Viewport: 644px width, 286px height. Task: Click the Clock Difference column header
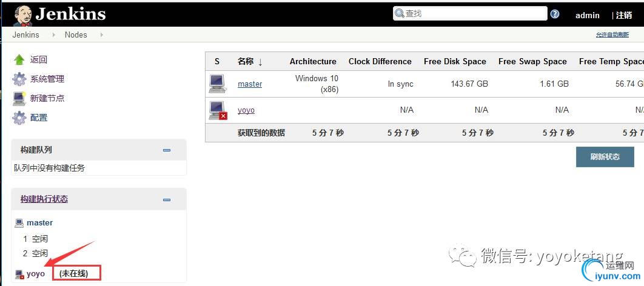pos(380,62)
